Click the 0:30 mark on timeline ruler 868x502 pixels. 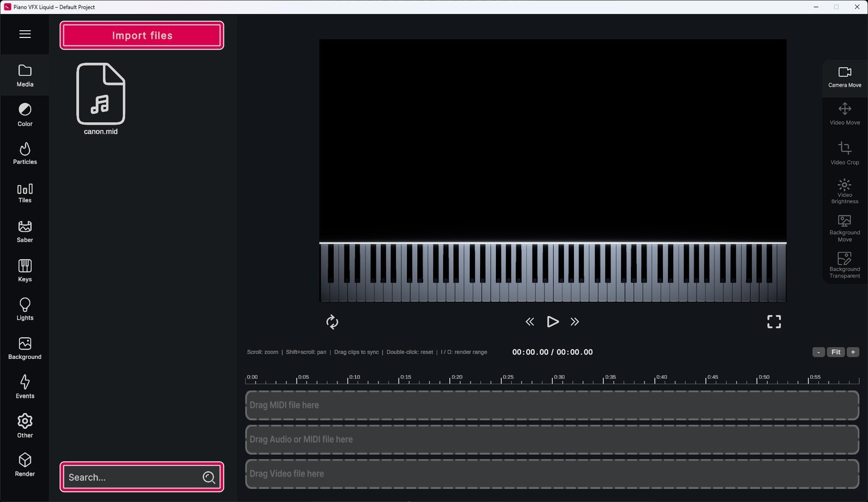[x=559, y=377]
